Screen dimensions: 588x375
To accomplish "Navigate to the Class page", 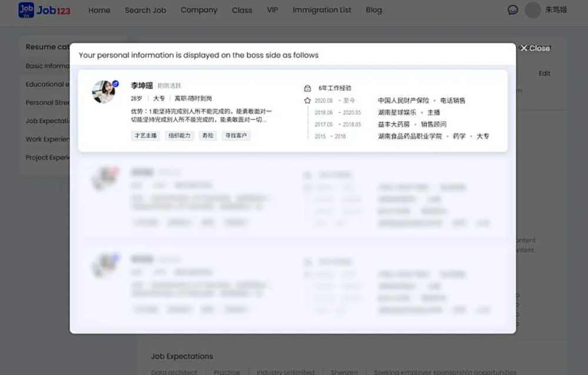I will tap(242, 10).
